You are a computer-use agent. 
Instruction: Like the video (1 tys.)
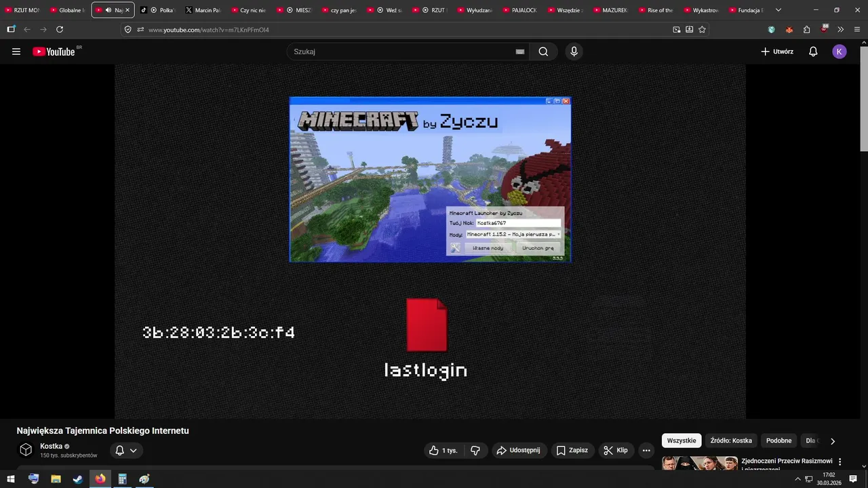(x=443, y=450)
